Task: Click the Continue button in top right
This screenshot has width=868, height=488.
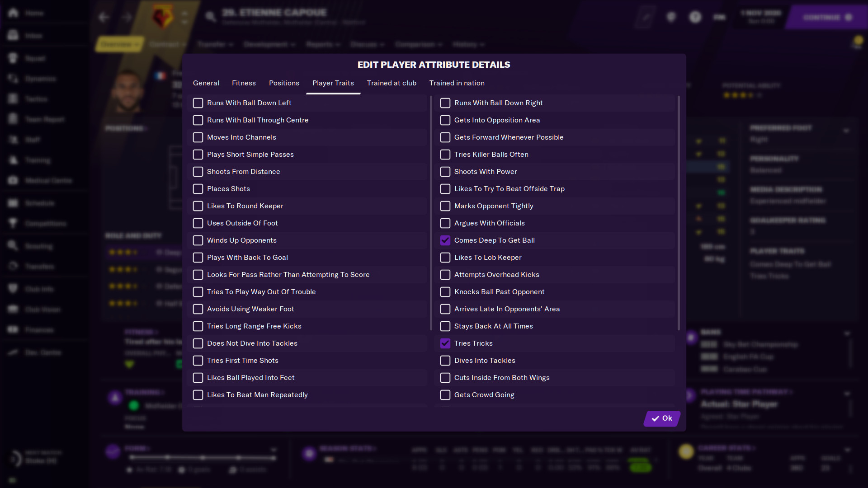Action: (x=826, y=17)
